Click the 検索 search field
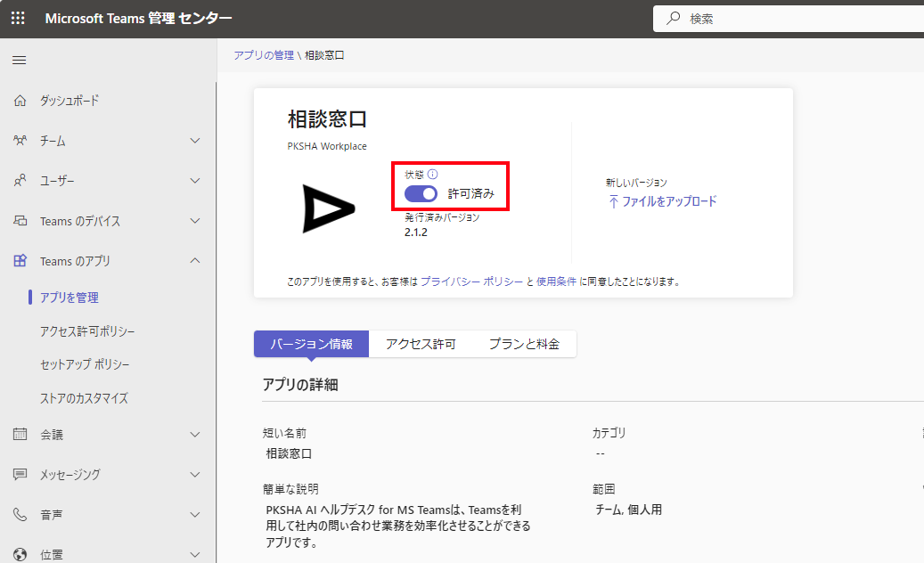 [x=789, y=19]
